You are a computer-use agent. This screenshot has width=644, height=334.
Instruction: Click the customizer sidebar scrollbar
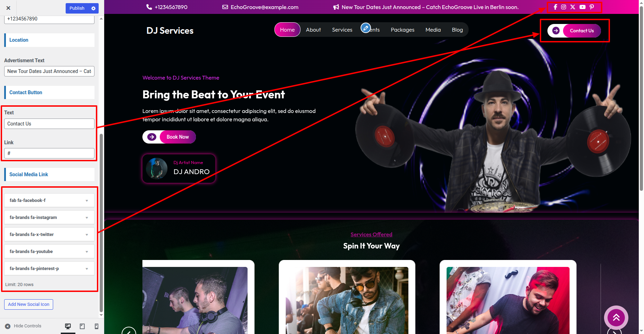pos(101,222)
